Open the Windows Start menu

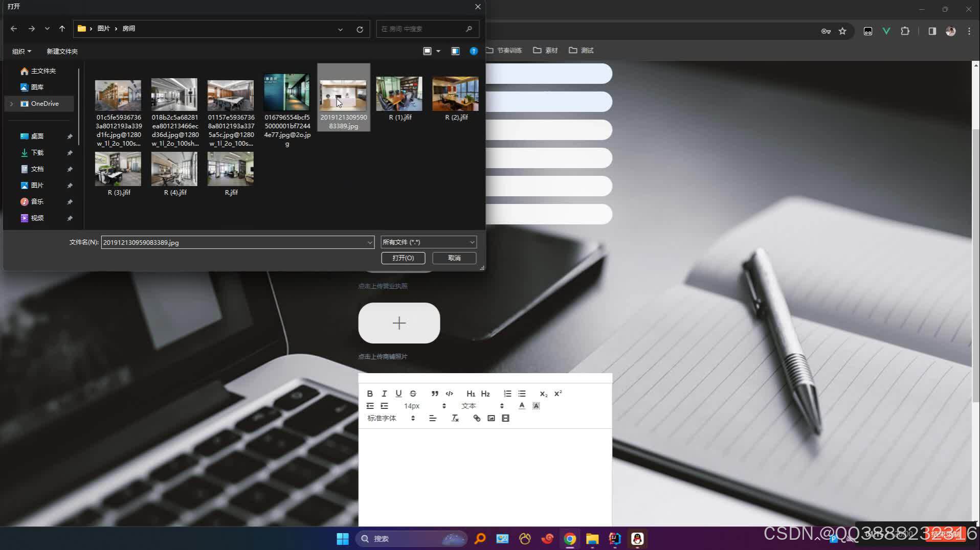click(x=343, y=539)
